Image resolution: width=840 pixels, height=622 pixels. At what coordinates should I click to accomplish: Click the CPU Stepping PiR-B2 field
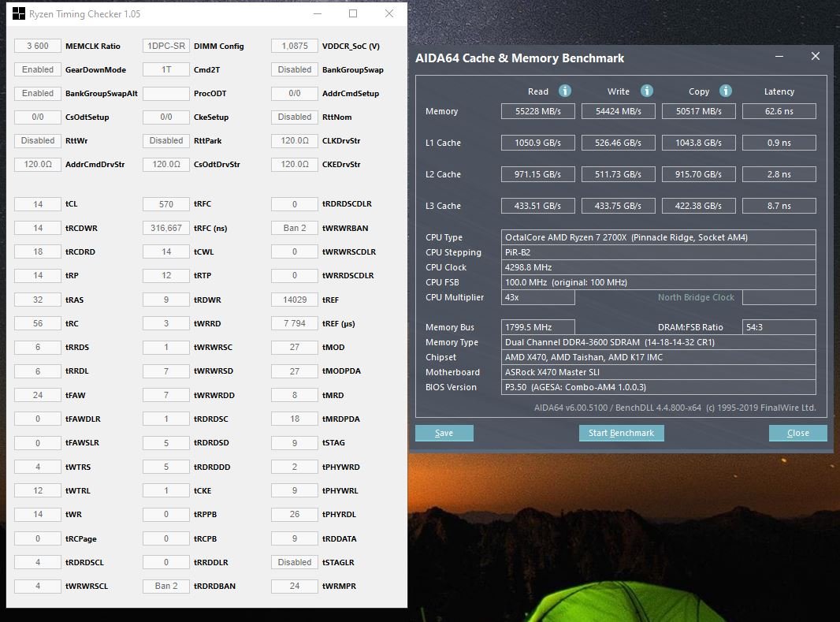click(x=659, y=252)
